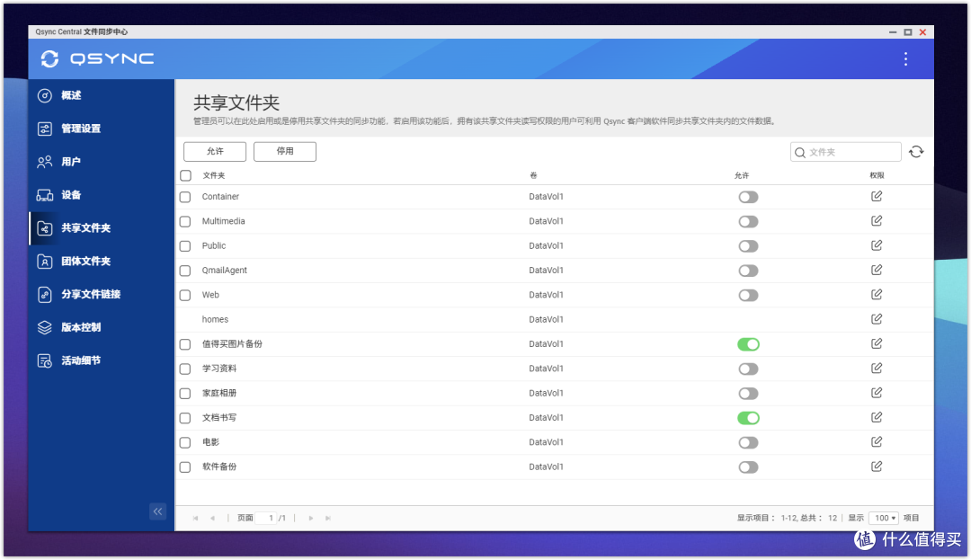Tick the 软件备份 row checkbox
This screenshot has height=560, width=971.
tap(185, 467)
